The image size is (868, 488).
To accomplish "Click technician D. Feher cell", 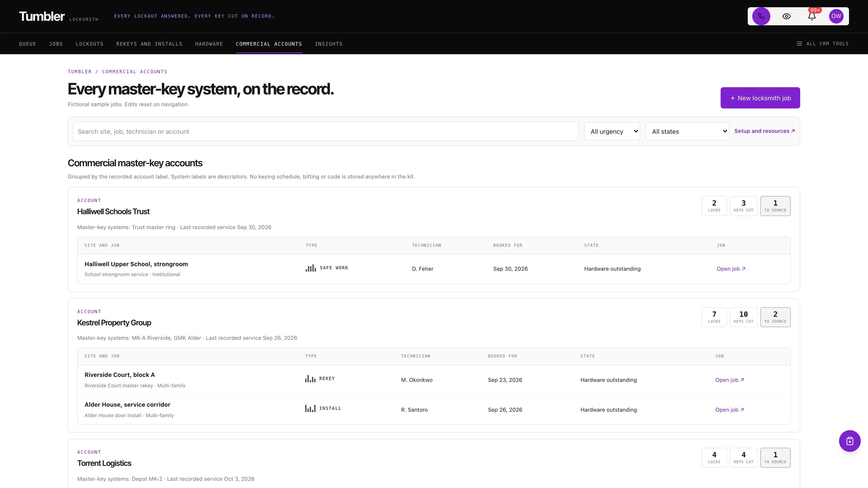I will click(x=422, y=269).
